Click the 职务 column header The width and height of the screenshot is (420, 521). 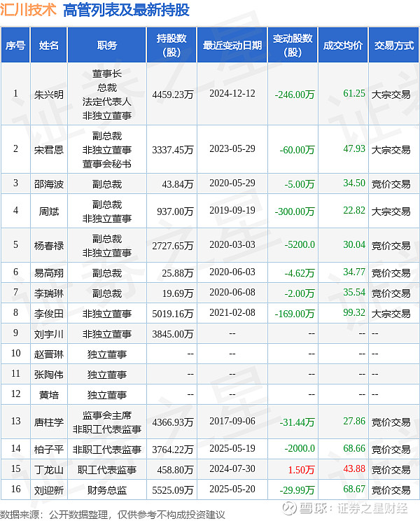107,46
